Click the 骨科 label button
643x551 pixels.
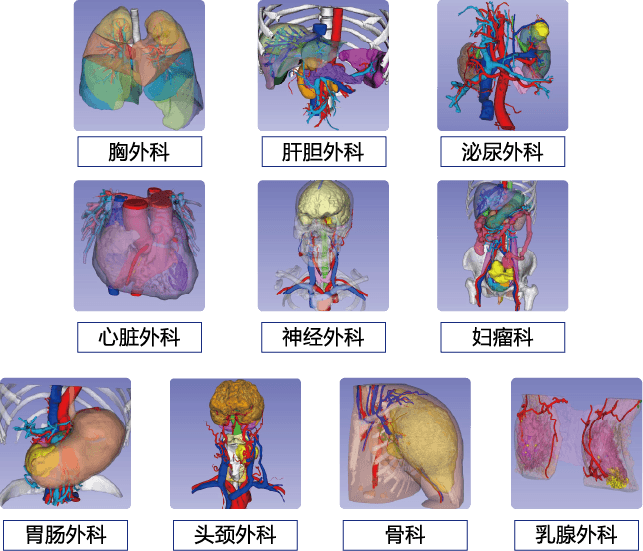[405, 535]
